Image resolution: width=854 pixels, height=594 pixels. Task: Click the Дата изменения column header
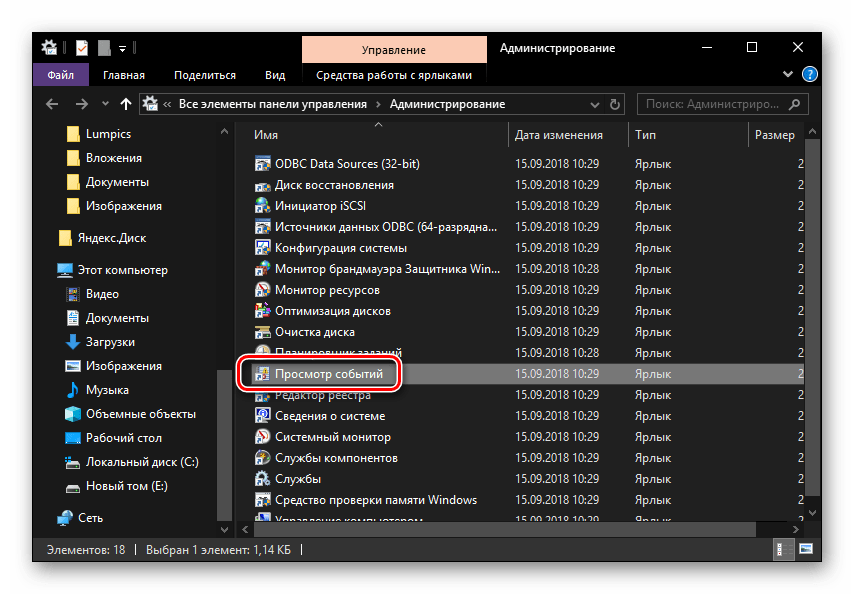pos(558,135)
